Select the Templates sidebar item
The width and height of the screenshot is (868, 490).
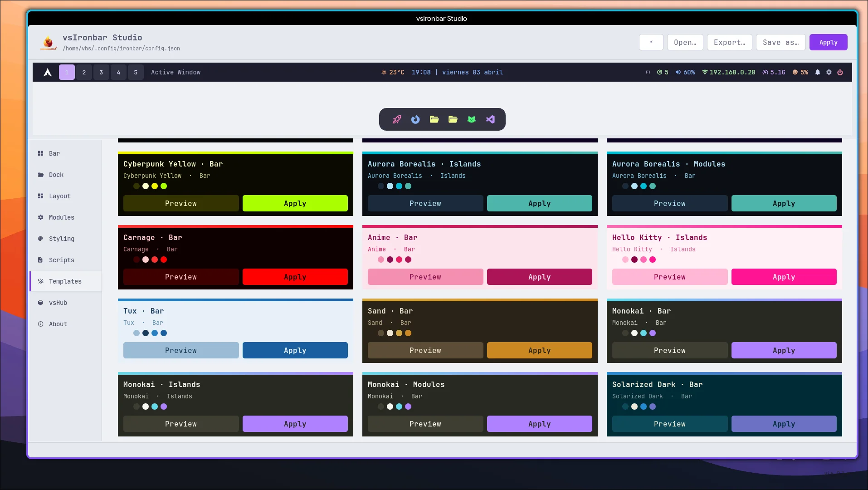point(66,281)
